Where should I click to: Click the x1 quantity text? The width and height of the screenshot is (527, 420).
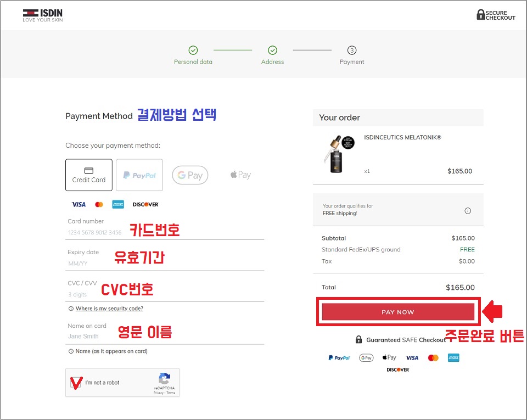coord(367,171)
